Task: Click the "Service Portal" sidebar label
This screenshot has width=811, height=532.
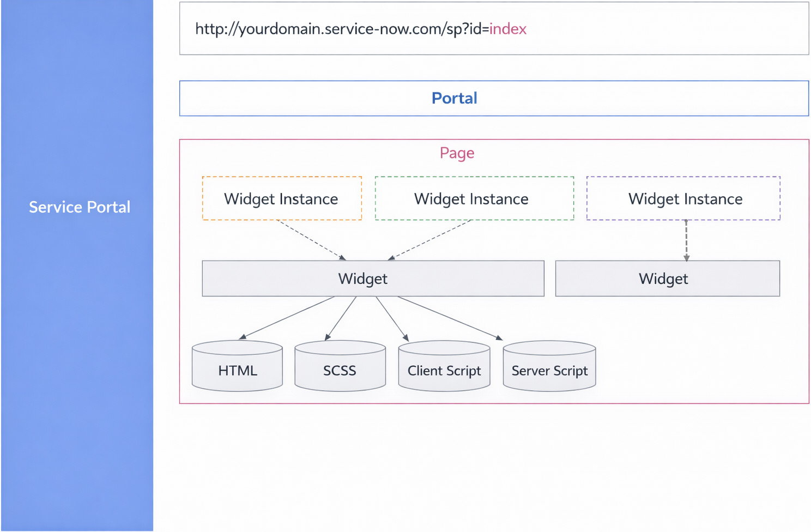Action: pos(80,207)
